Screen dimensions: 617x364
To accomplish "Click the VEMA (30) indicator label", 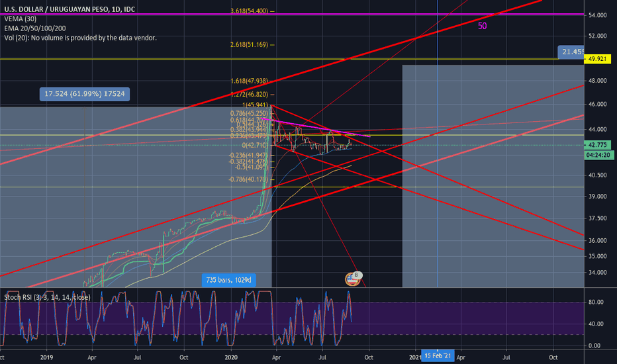I will (x=21, y=19).
